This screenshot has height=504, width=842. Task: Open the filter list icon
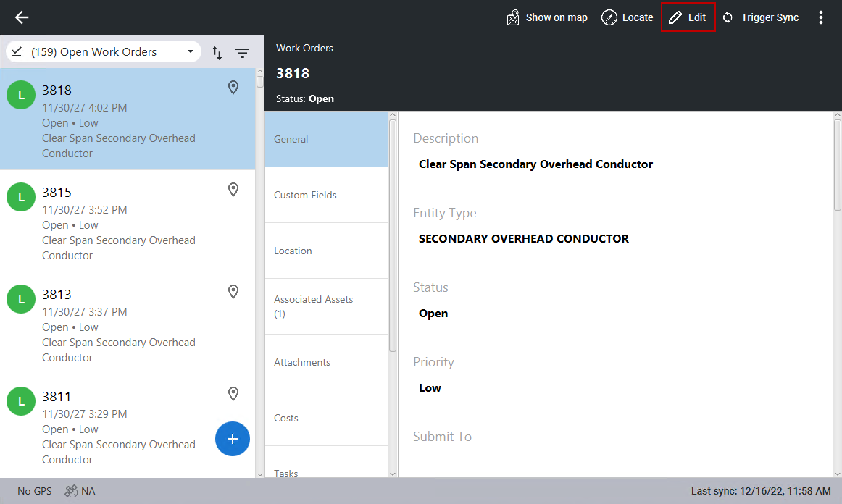(242, 53)
